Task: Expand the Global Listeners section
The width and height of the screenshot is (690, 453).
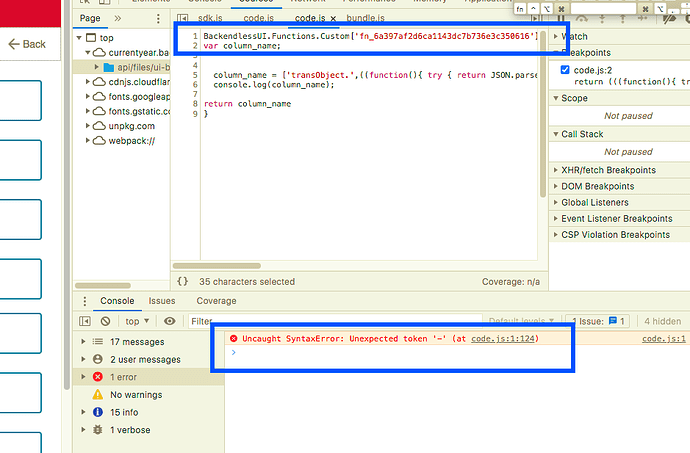Action: tap(555, 203)
